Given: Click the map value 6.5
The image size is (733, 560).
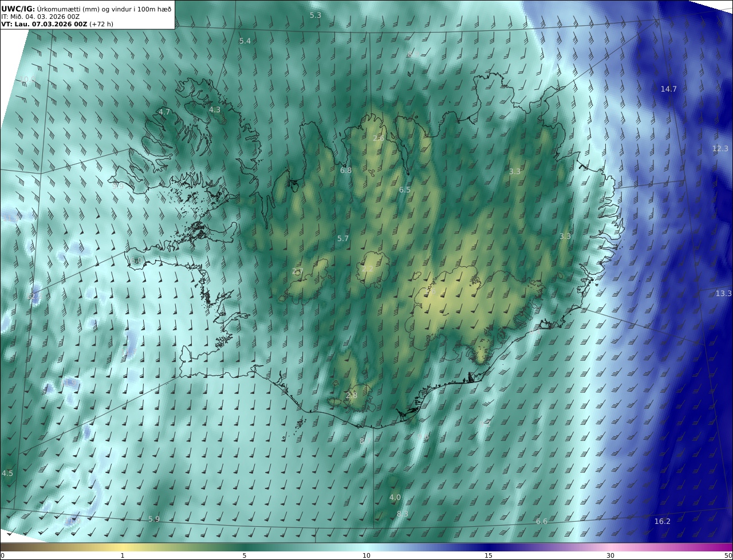Looking at the screenshot, I should pos(404,190).
